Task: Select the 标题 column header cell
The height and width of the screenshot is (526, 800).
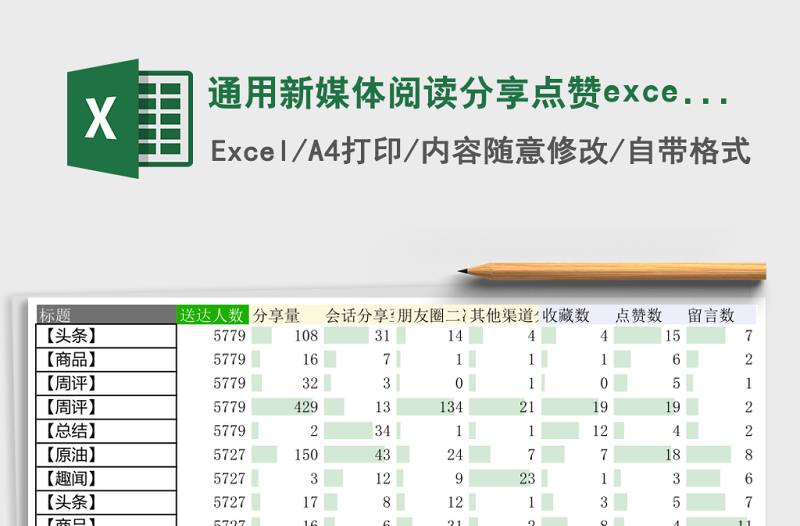Action: 106,315
